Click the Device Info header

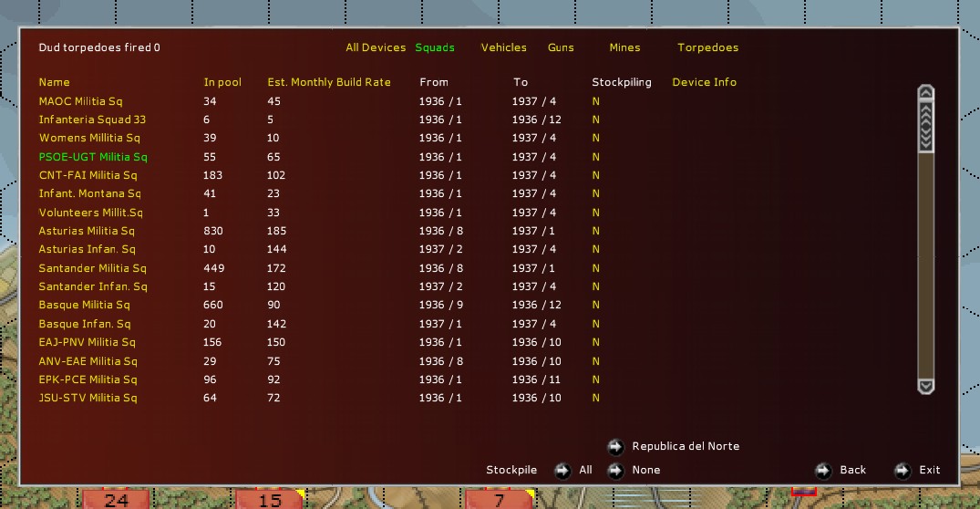click(705, 82)
